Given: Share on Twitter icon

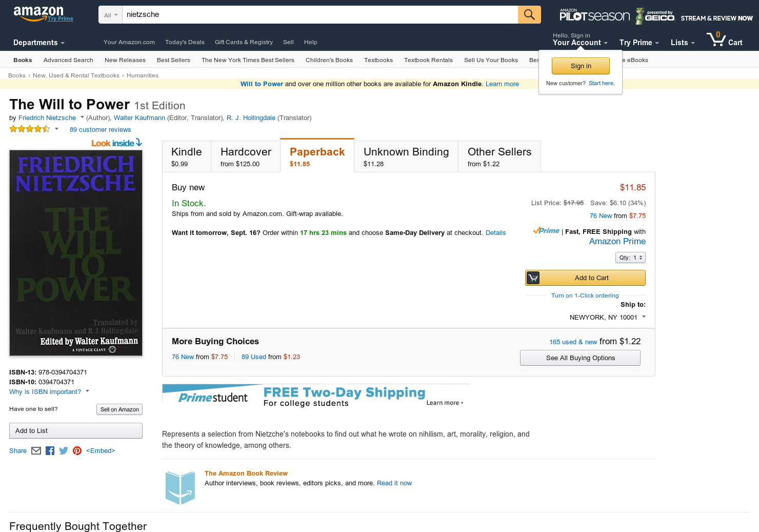Looking at the screenshot, I should [64, 451].
